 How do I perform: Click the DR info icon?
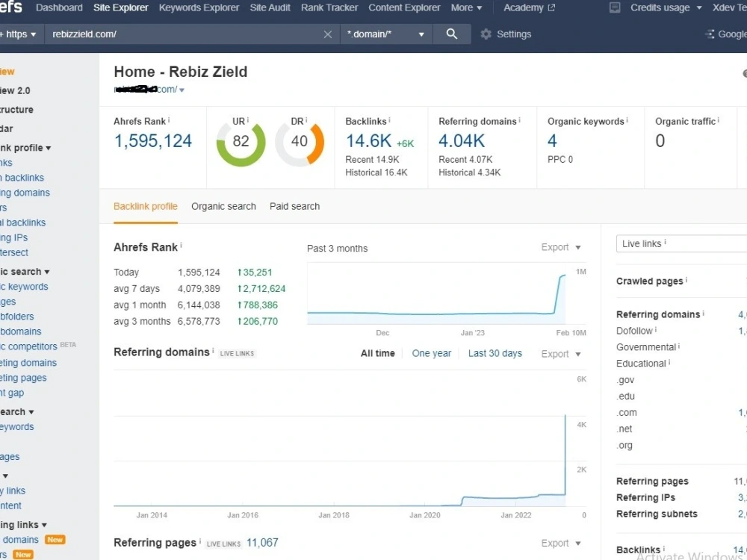point(306,120)
